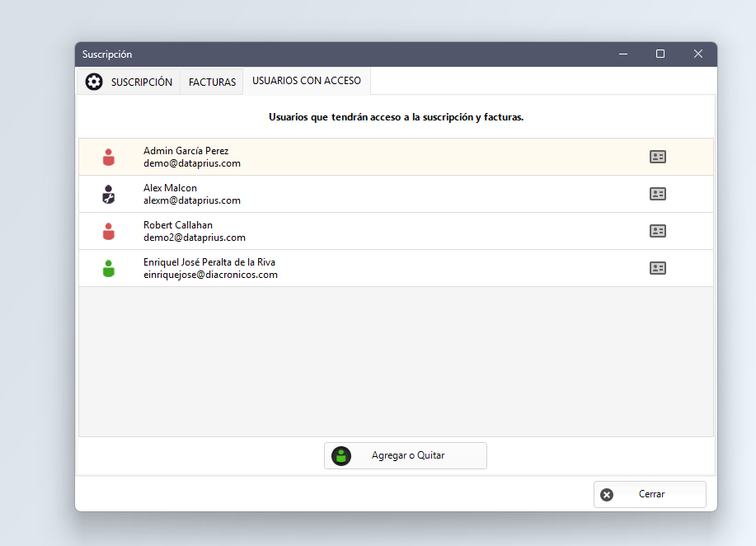The image size is (756, 546).
Task: Click Robert Callahan's red user icon
Action: coord(109,232)
